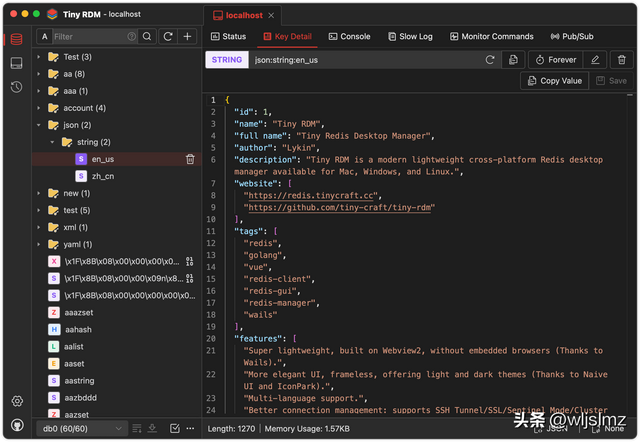The image size is (640, 442).
Task: Open the settings gear icon
Action: (17, 401)
